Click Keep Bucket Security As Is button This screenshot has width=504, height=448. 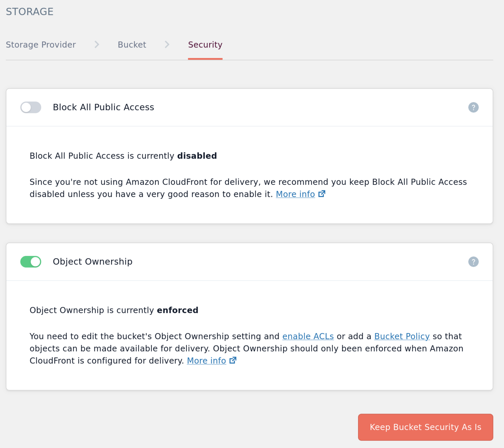425,427
